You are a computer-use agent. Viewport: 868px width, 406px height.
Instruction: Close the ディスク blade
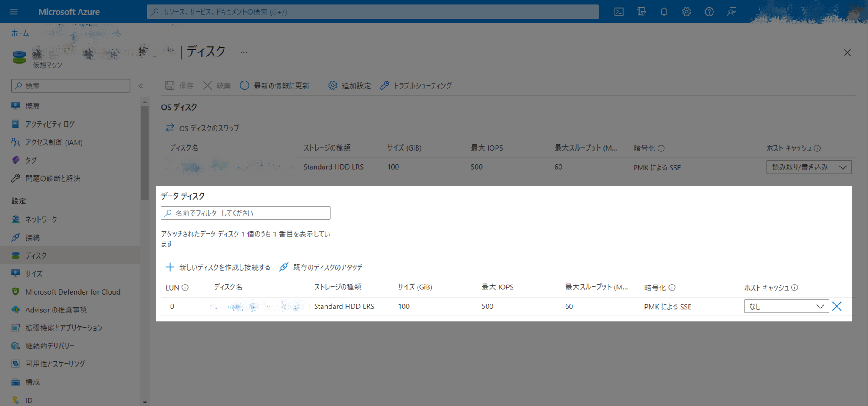[x=847, y=52]
